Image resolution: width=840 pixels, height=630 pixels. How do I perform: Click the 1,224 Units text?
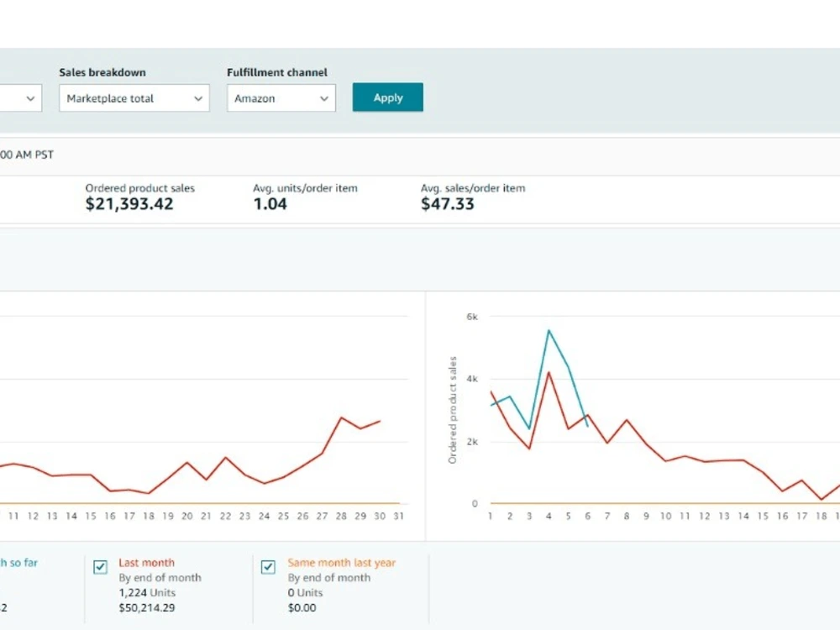point(147,592)
